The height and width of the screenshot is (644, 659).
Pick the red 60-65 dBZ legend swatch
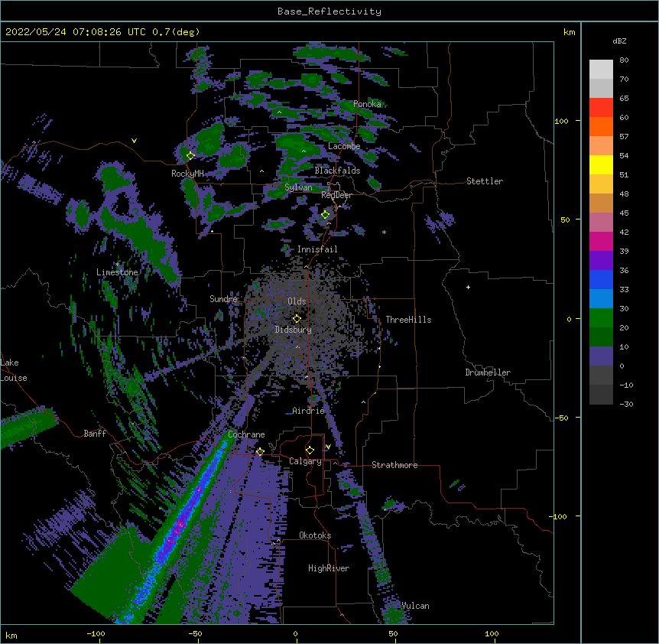(x=601, y=107)
